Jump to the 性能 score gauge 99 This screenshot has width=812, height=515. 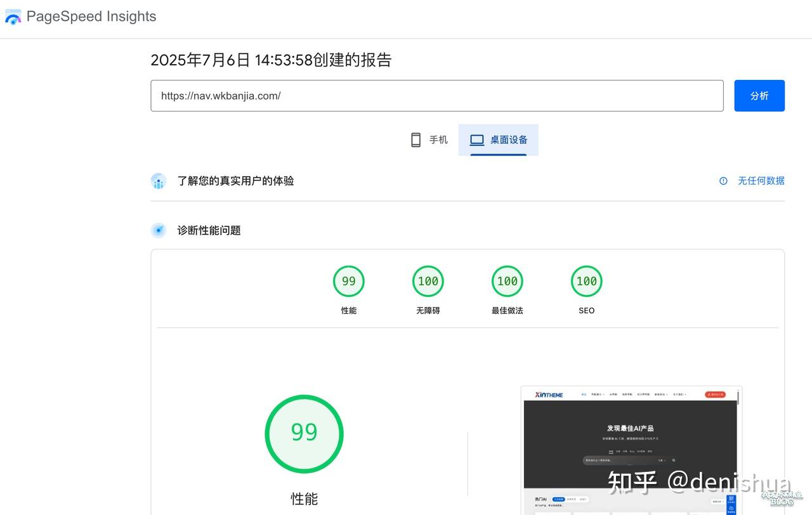pos(349,281)
